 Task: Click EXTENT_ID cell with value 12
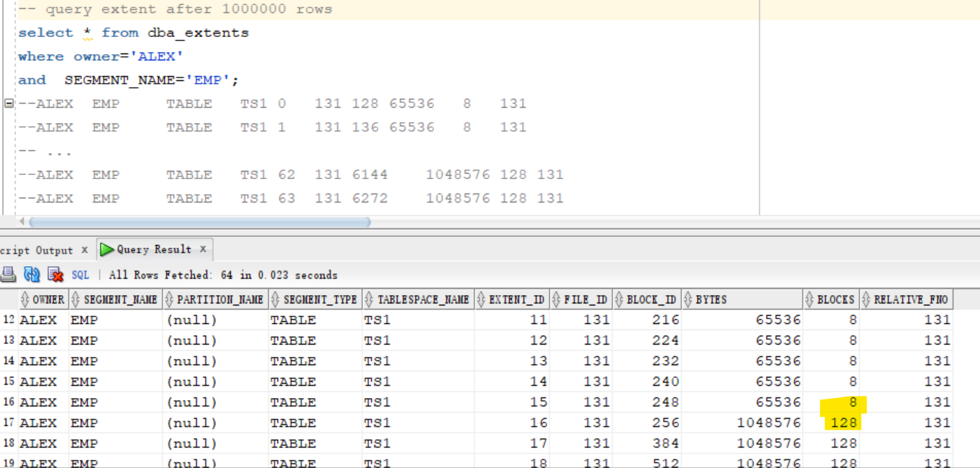pos(512,340)
